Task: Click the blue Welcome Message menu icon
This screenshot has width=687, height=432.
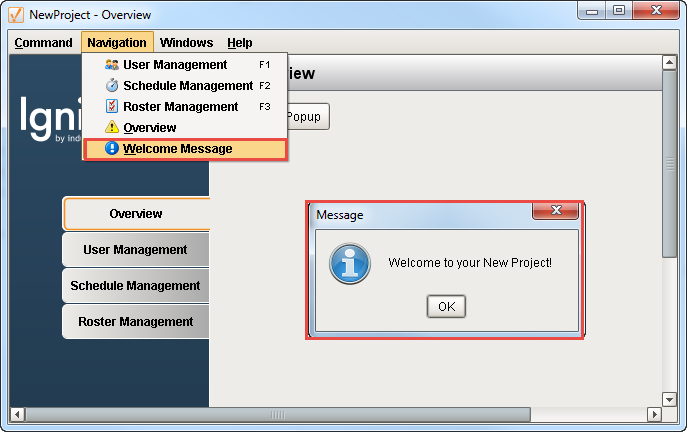Action: (112, 149)
